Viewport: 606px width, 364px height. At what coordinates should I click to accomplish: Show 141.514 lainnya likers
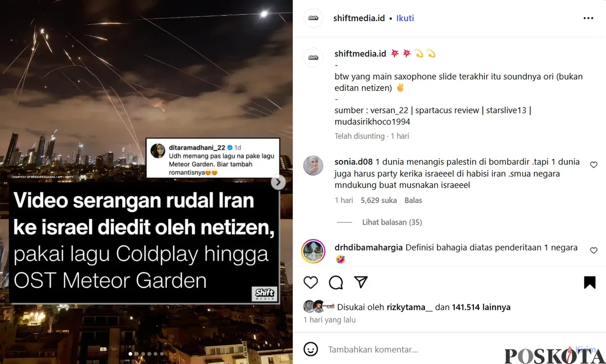481,307
